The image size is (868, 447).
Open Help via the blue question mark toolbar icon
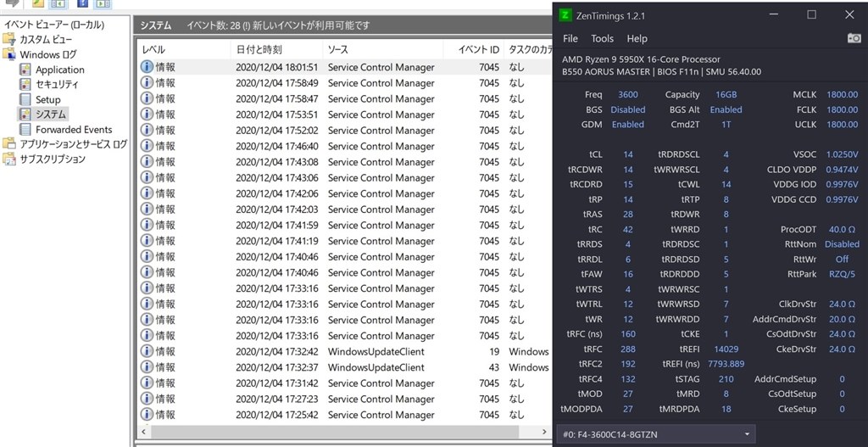82,3
